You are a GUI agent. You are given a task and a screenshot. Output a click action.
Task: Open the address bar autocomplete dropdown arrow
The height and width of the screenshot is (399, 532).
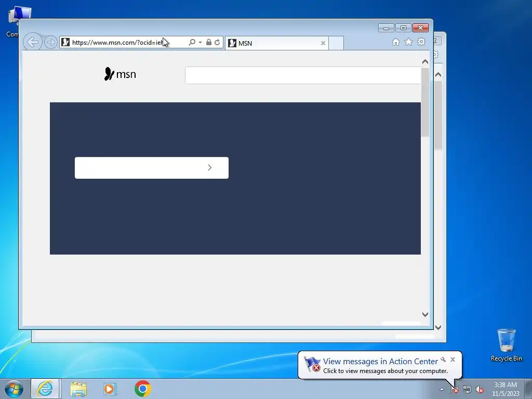(200, 43)
